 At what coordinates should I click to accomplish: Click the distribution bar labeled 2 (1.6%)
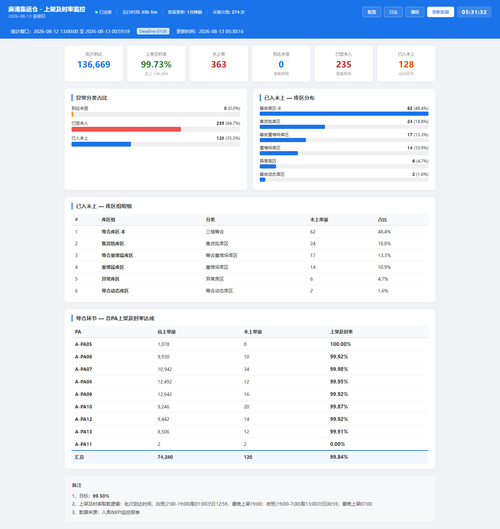[262, 179]
